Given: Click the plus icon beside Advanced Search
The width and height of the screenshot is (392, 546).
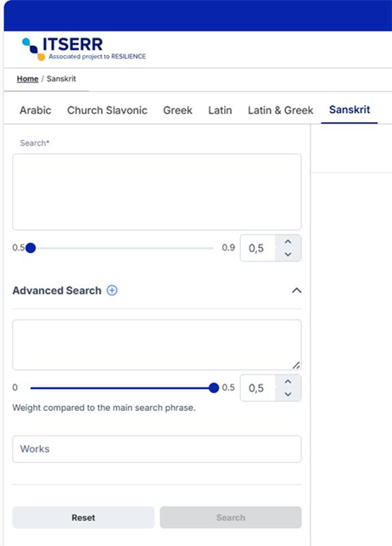Looking at the screenshot, I should click(112, 290).
